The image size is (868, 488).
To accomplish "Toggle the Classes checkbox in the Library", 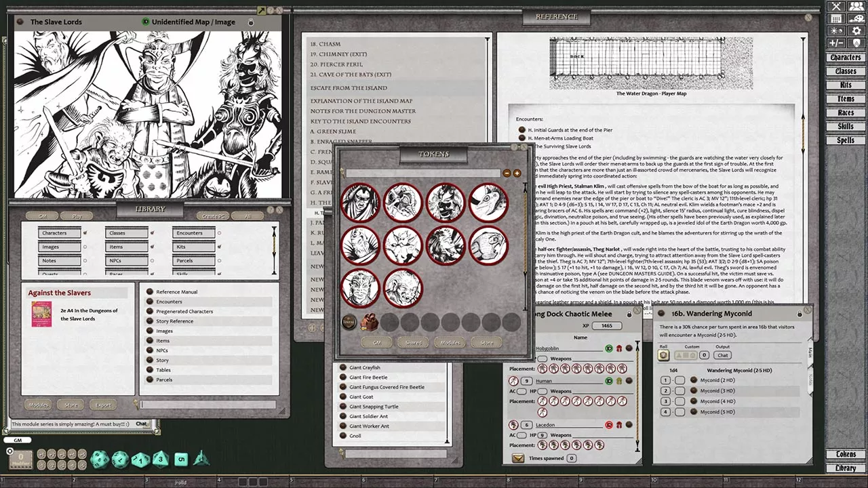I will 152,233.
